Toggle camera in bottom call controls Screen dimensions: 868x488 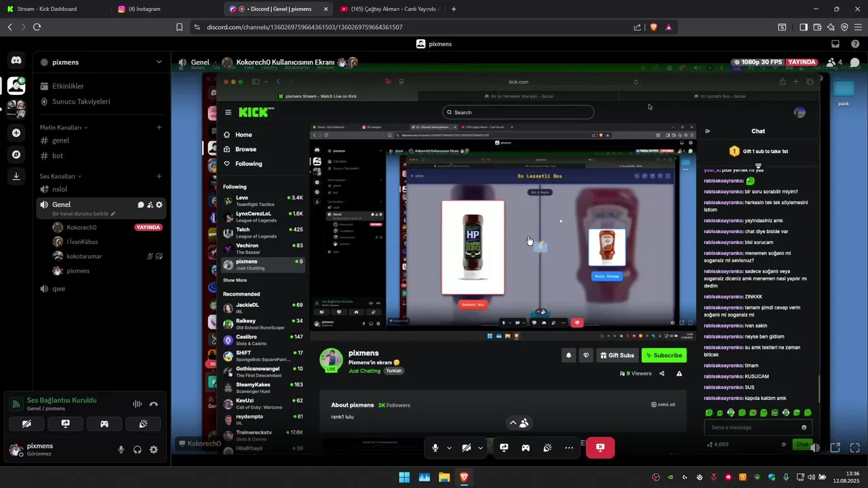(467, 448)
